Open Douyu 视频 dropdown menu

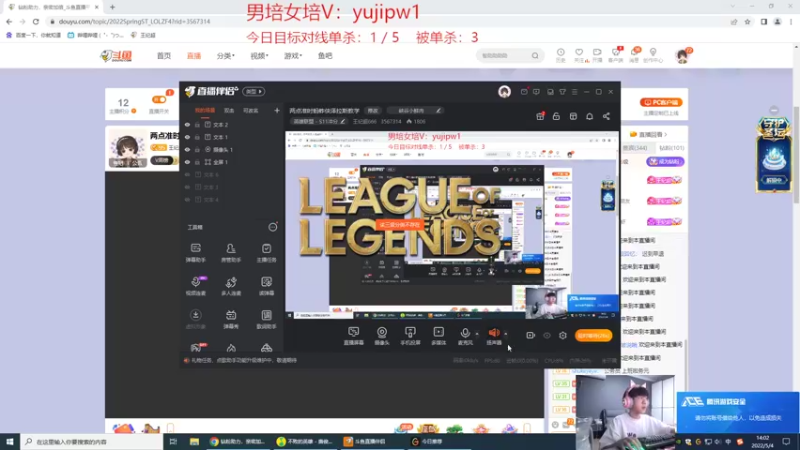(x=259, y=56)
